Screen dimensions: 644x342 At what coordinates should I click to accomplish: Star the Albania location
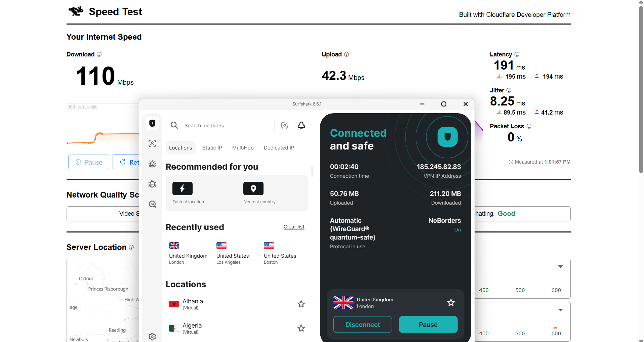click(x=301, y=304)
